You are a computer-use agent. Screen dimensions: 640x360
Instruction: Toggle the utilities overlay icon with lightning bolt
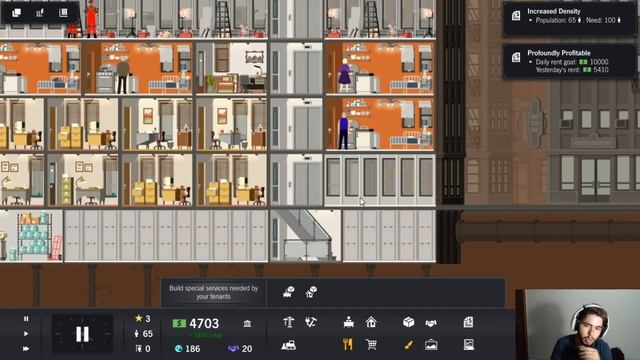(x=40, y=13)
